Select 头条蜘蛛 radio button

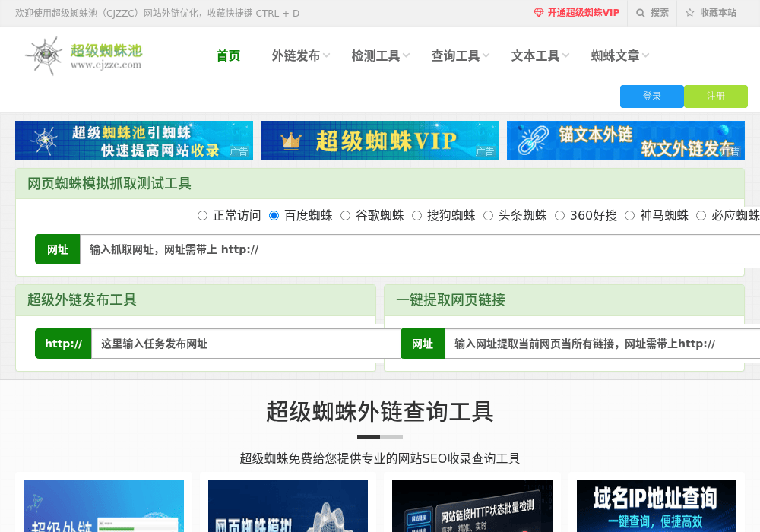[489, 216]
